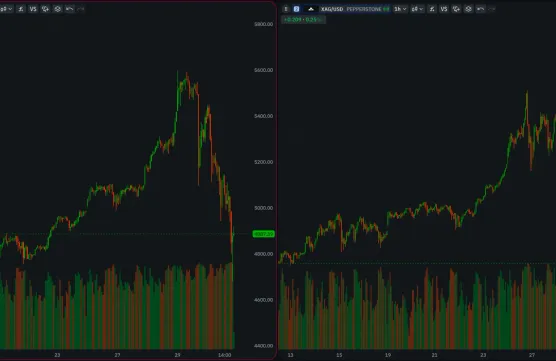Open the menu icon before the XAG/USD symbol

point(286,9)
